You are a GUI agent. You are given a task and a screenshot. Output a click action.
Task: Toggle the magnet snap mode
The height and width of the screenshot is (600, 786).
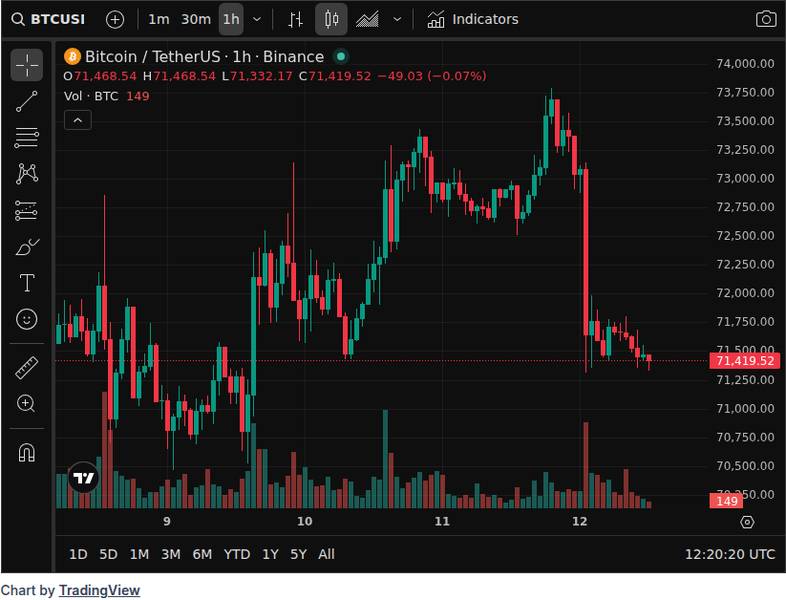27,452
